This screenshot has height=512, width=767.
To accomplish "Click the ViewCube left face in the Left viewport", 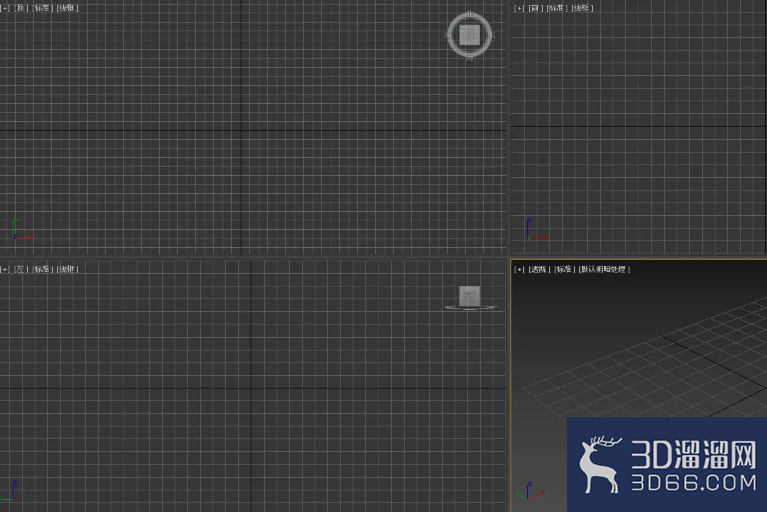I will tap(470, 296).
